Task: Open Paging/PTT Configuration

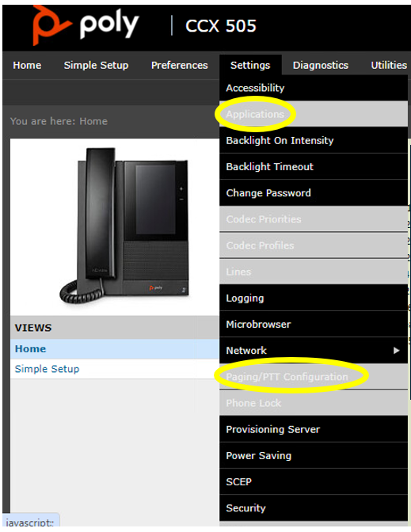Action: click(x=314, y=377)
